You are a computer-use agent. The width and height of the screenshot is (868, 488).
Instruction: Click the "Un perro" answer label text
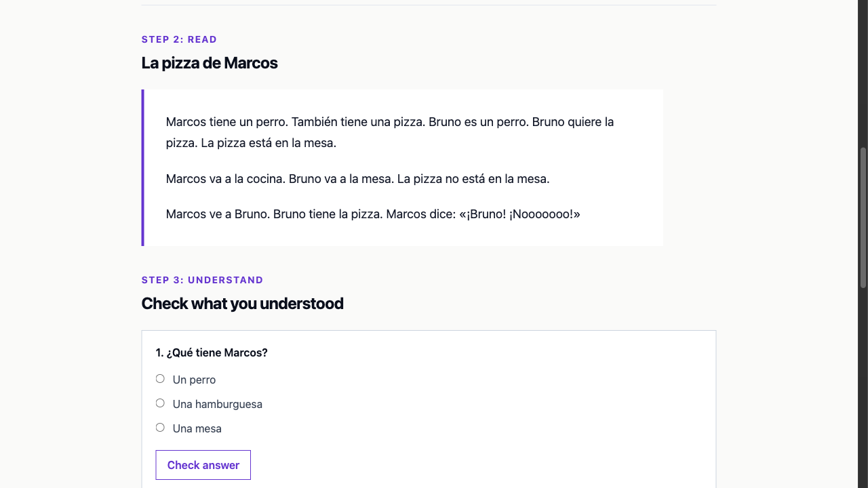tap(194, 380)
